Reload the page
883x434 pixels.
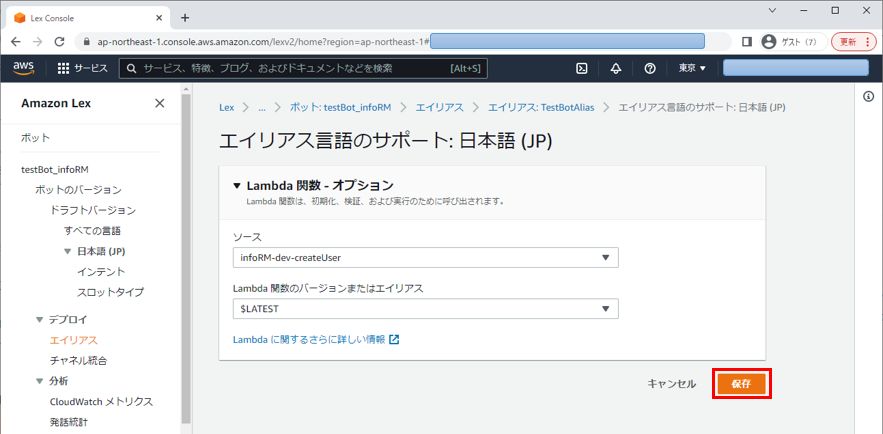[x=59, y=42]
